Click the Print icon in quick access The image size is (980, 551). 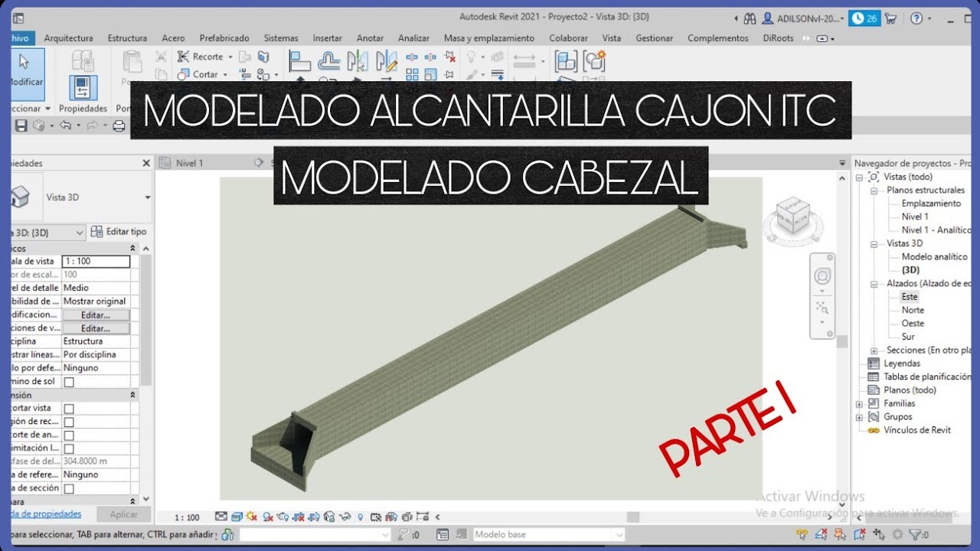coord(119,126)
